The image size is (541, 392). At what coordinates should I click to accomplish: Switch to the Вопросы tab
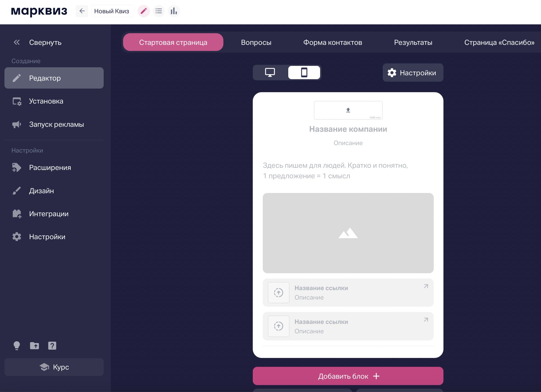tap(256, 42)
